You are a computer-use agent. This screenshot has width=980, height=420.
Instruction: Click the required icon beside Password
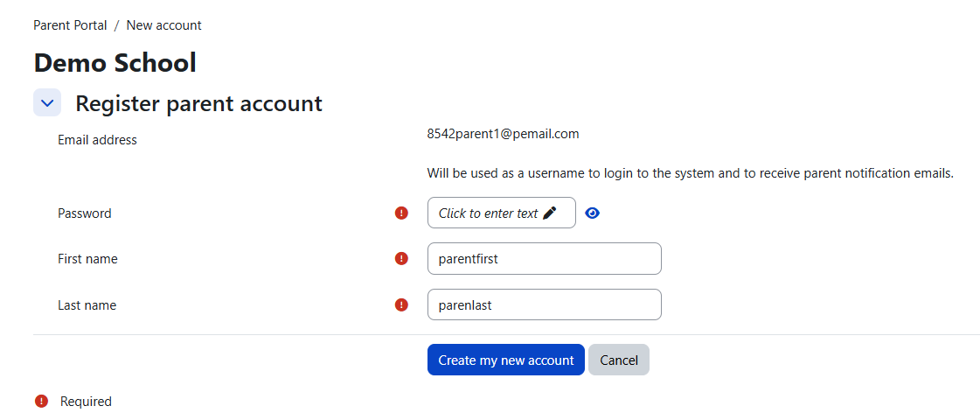pyautogui.click(x=401, y=213)
